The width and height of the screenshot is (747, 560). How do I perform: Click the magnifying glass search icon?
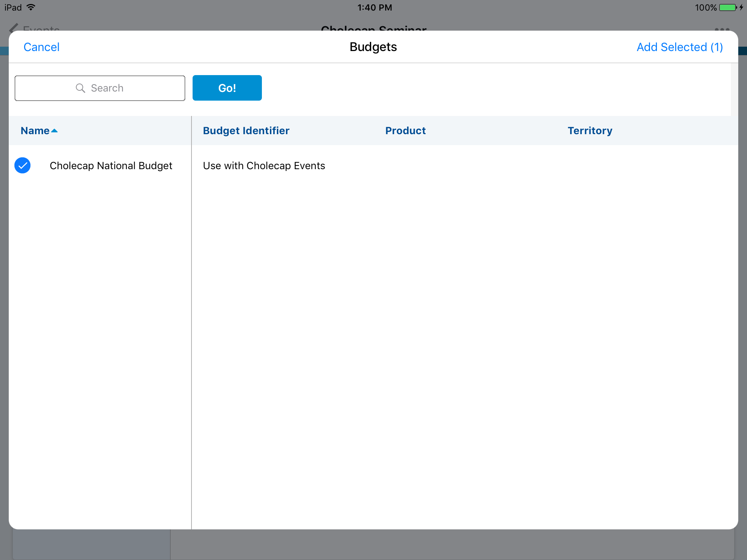click(80, 88)
